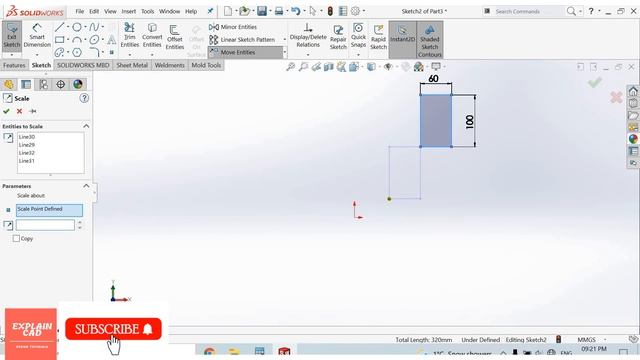The height and width of the screenshot is (360, 640).
Task: Click Convert Entities tool
Action: [x=152, y=36]
